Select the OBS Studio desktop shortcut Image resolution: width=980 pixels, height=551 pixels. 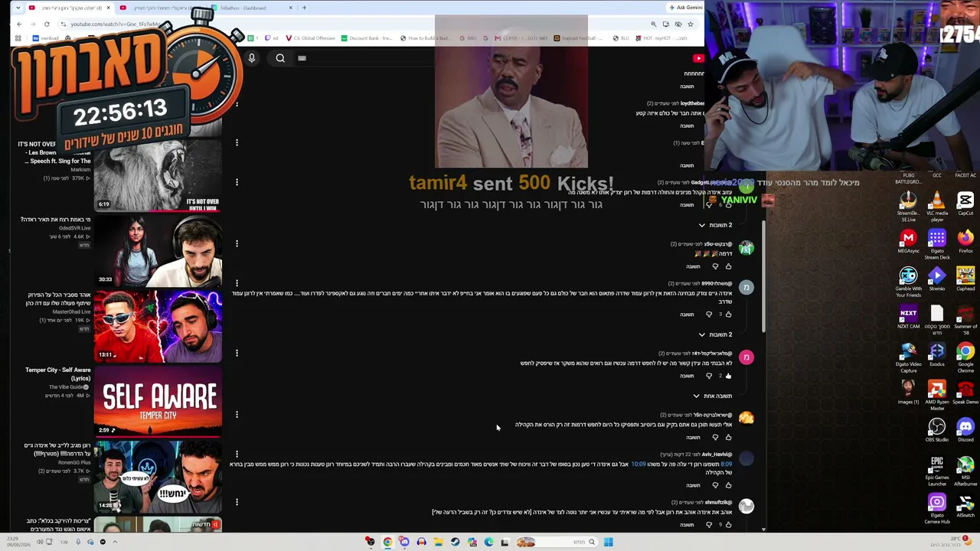[x=936, y=430]
